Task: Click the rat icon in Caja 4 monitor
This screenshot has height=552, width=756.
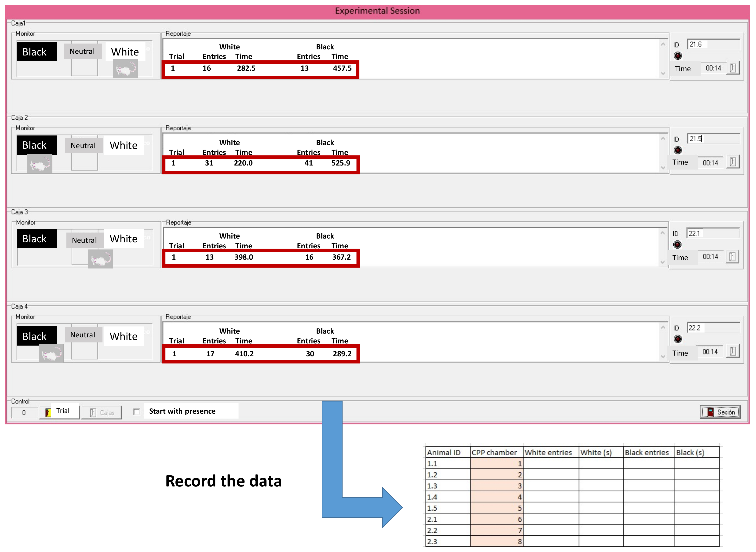Action: pos(51,354)
